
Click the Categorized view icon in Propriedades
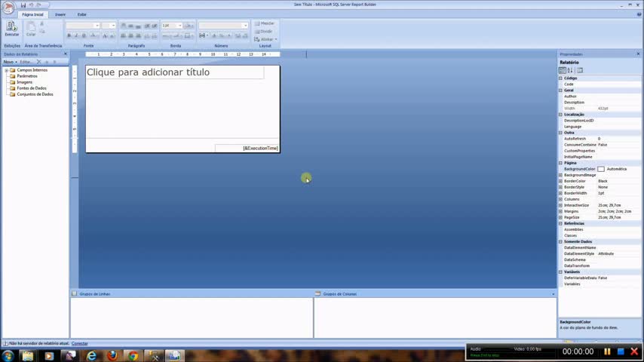click(563, 70)
